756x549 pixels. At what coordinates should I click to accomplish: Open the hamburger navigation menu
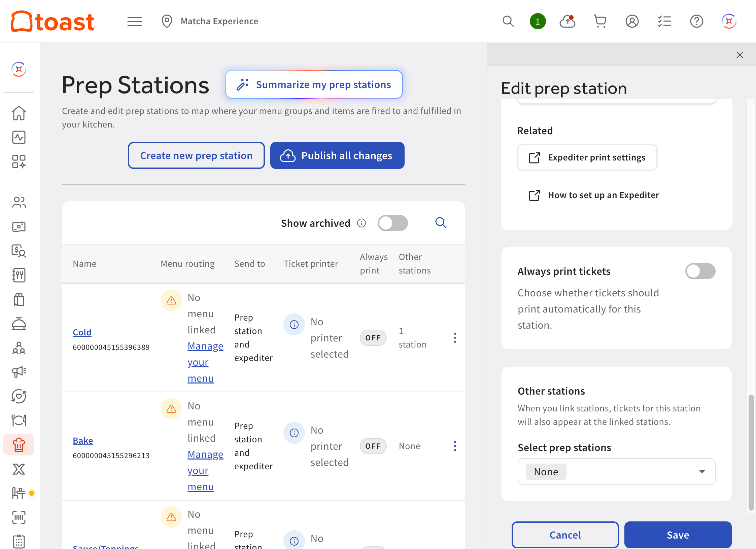coord(135,21)
